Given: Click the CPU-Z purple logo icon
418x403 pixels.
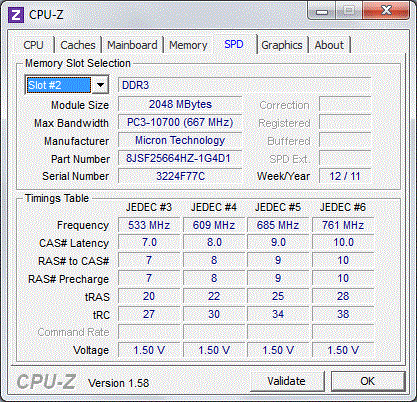Looking at the screenshot, I should [x=16, y=15].
